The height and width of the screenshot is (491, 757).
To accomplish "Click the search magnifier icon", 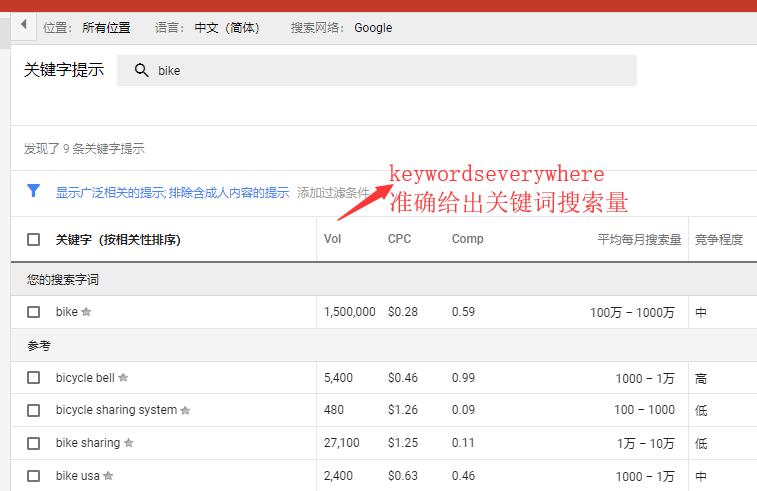I will pos(141,70).
